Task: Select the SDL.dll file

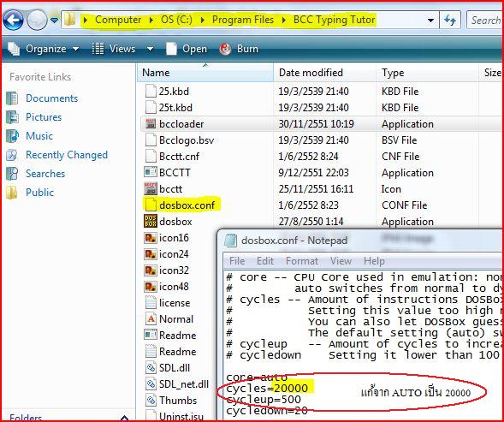Action: 167,367
